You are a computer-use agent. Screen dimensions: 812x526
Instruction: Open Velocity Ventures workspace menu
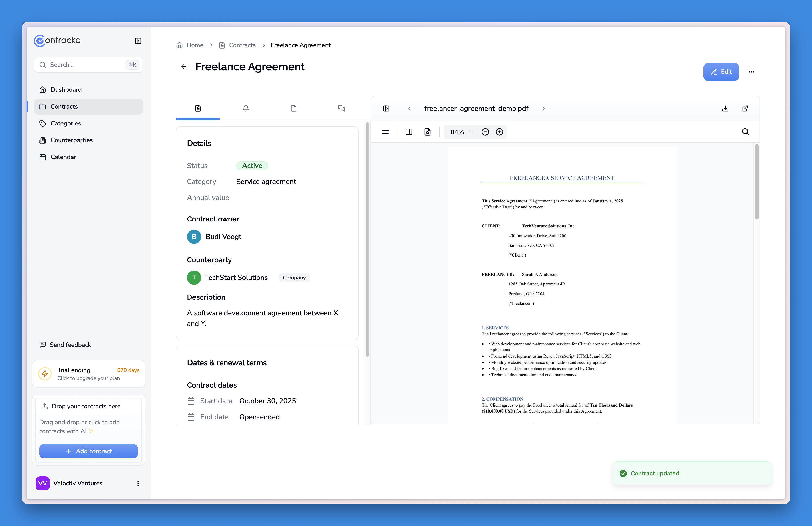138,483
